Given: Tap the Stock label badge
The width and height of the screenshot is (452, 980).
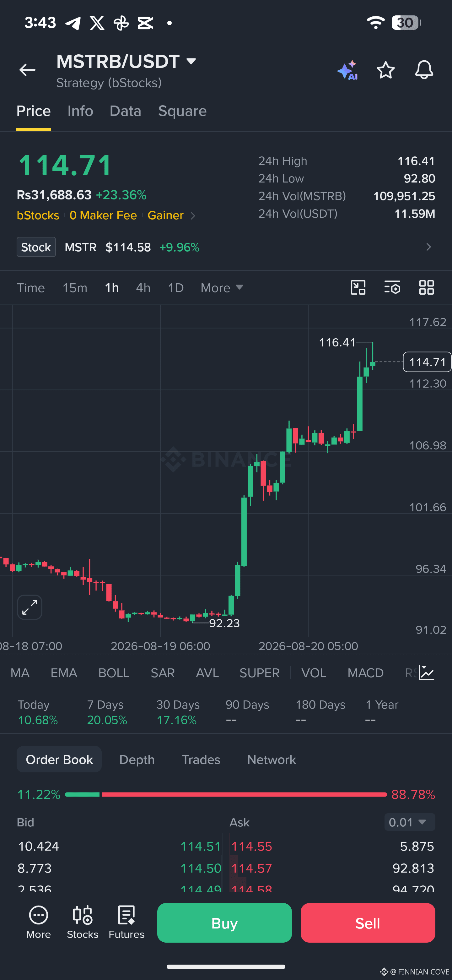Looking at the screenshot, I should click(x=36, y=247).
